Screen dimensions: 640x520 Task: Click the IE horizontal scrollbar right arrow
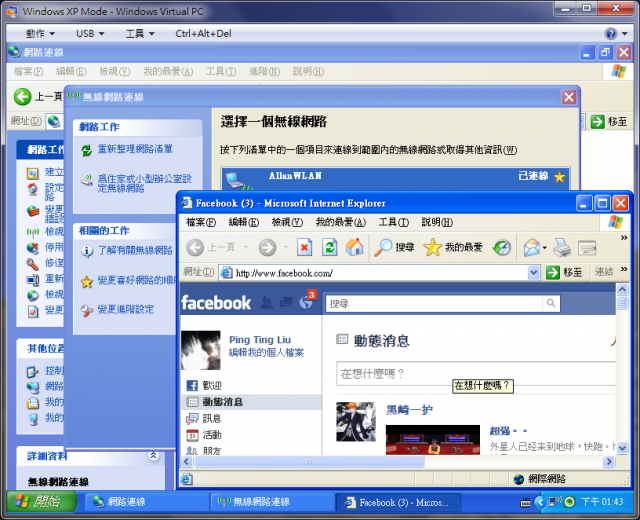pos(609,462)
